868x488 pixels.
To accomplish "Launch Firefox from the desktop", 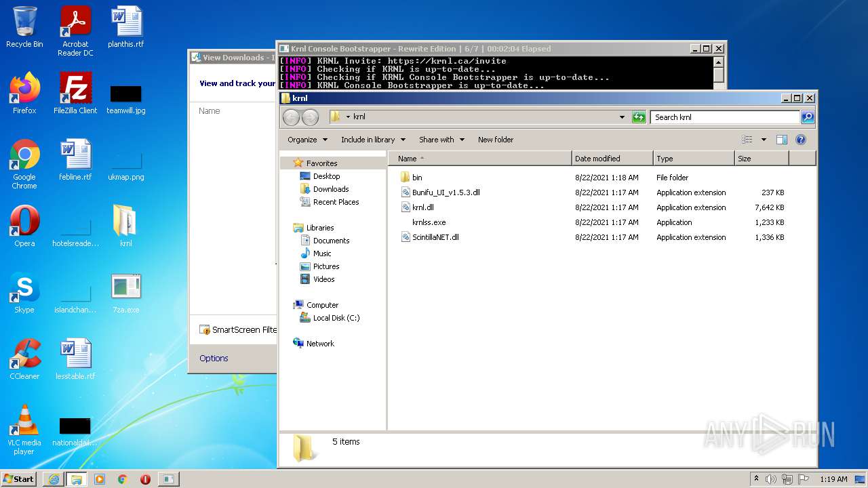I will click(x=24, y=94).
